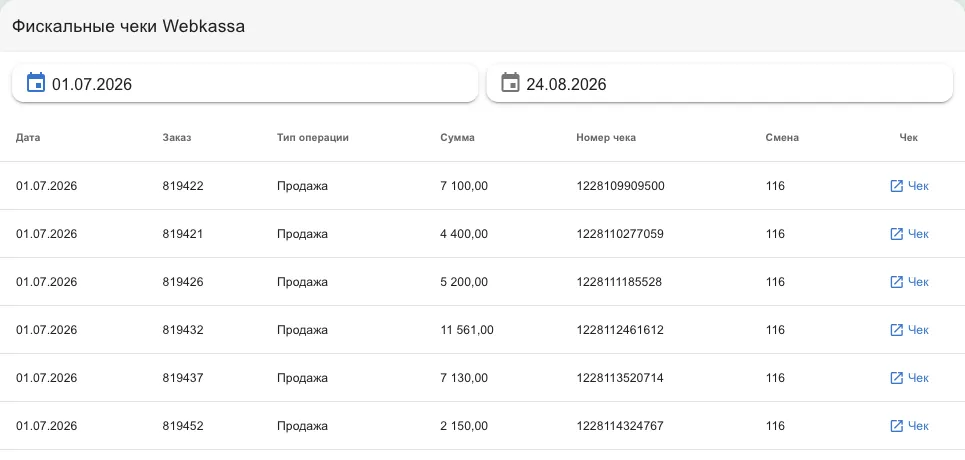Viewport: 965px width, 460px height.
Task: Select order number 819421
Action: pyautogui.click(x=183, y=234)
